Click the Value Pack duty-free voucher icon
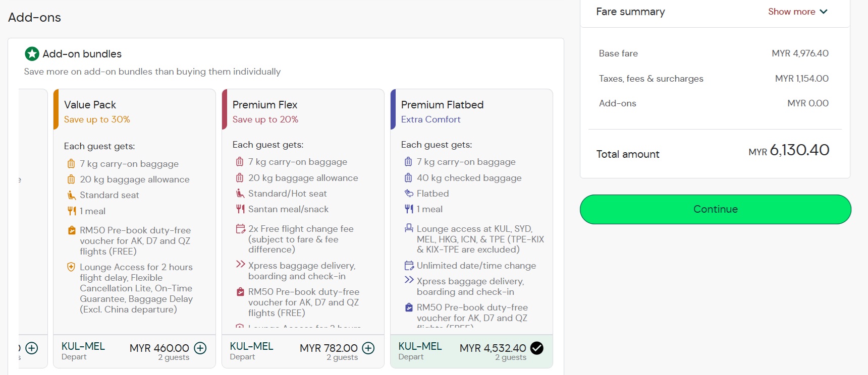The image size is (868, 375). pyautogui.click(x=72, y=230)
